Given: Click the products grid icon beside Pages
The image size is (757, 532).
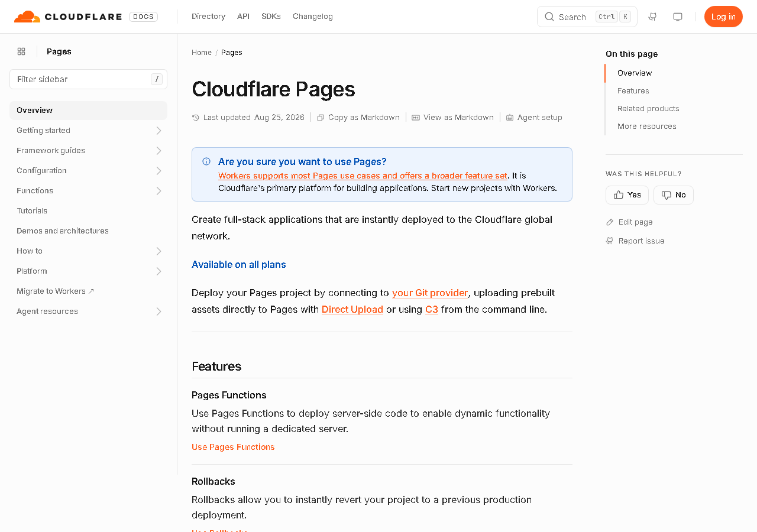Looking at the screenshot, I should click(x=21, y=51).
